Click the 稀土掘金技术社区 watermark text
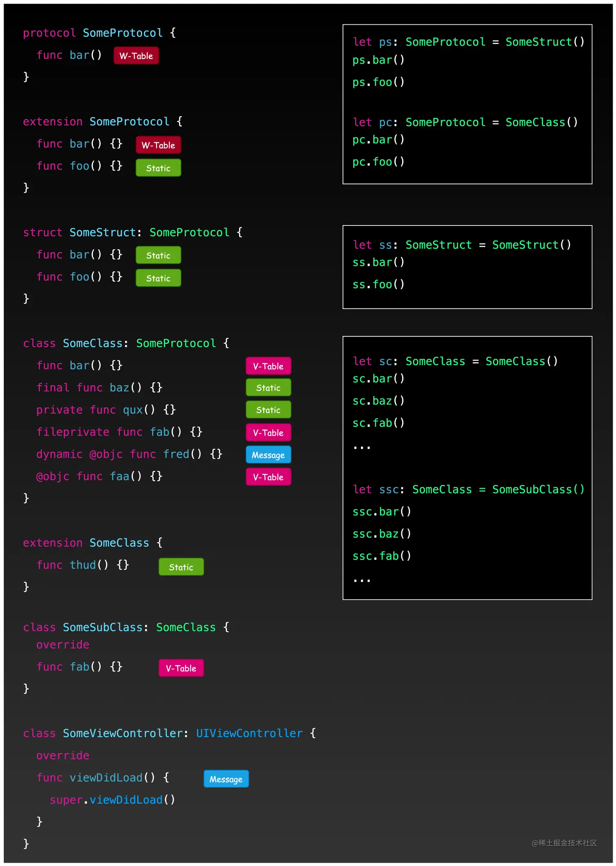616x866 pixels. coord(564,843)
